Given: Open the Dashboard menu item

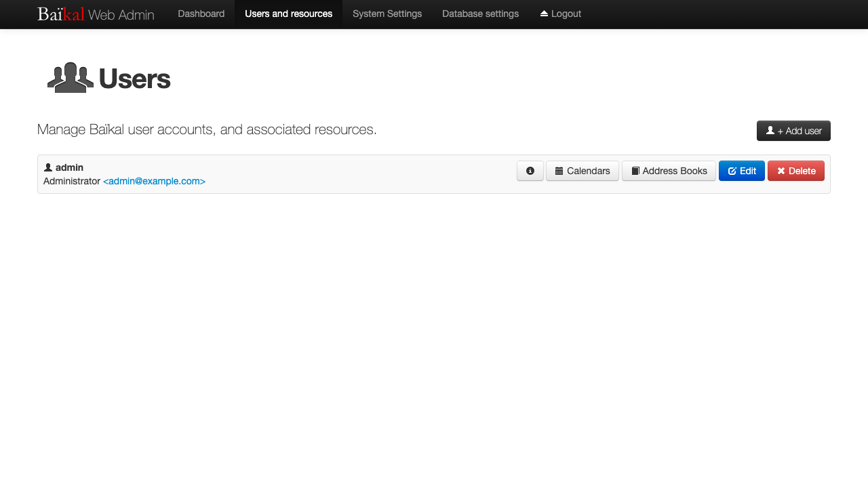Looking at the screenshot, I should (x=201, y=14).
